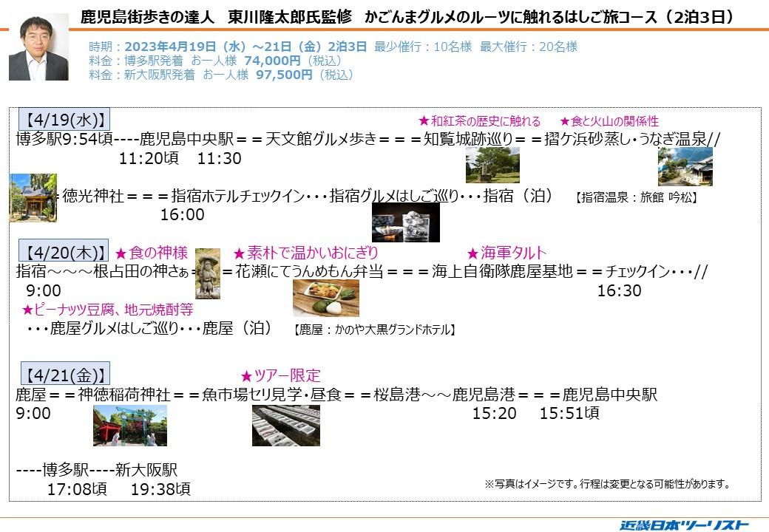Click the time 15:51頃

[569, 413]
